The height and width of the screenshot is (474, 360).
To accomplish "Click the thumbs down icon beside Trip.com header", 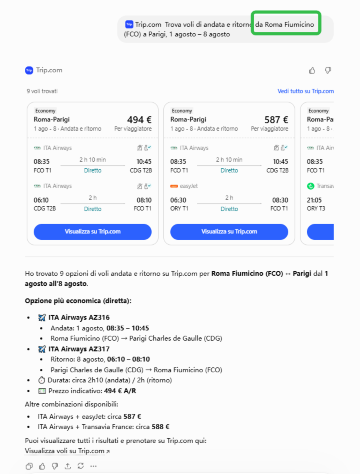I will tap(328, 70).
